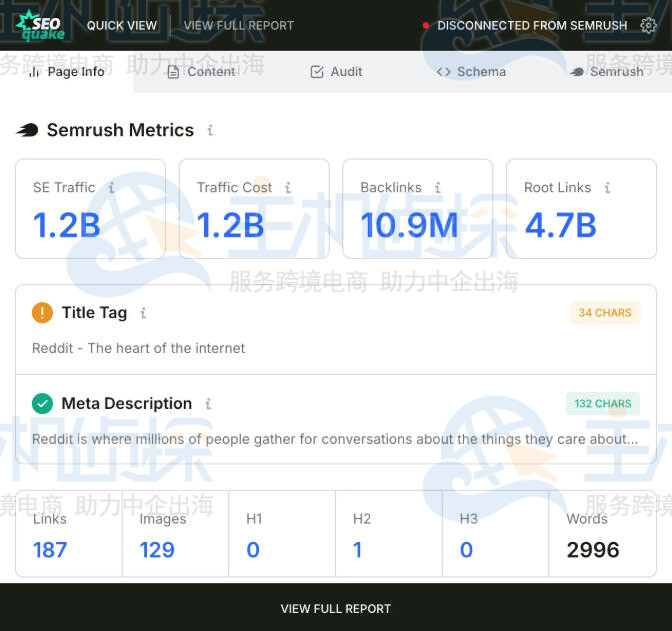672x631 pixels.
Task: Click the Links count 187
Action: coord(50,550)
